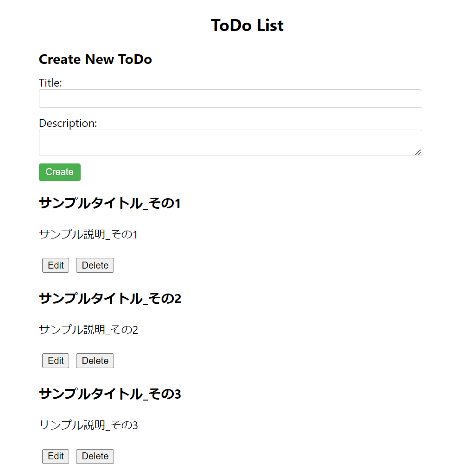Click the Description: field label

click(x=68, y=123)
